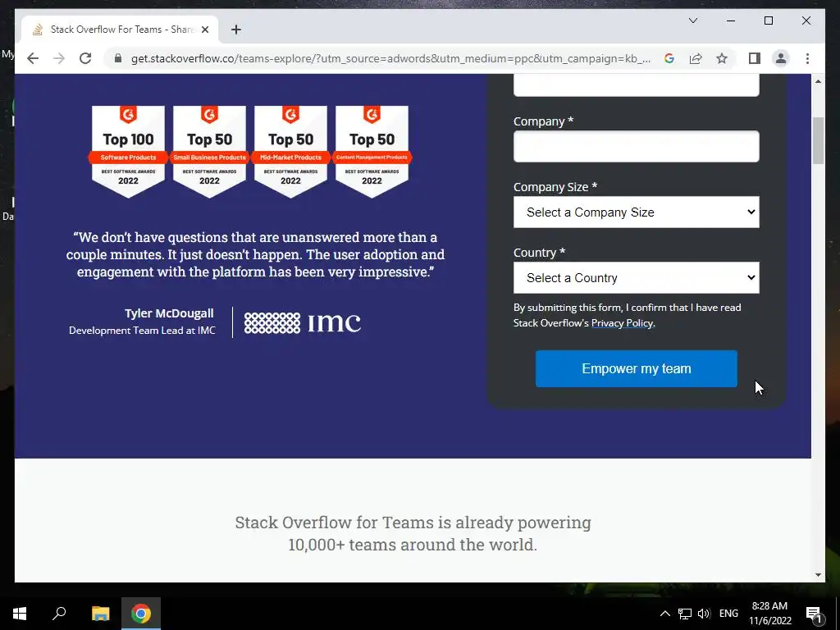Open Chrome profile menu

[781, 58]
